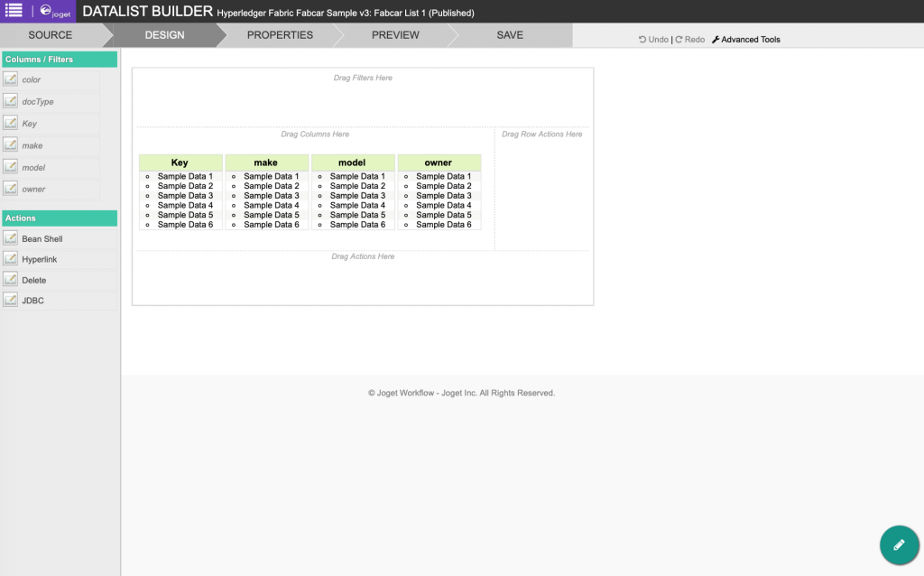Redo the last change
Image resolution: width=924 pixels, height=576 pixels.
(690, 40)
